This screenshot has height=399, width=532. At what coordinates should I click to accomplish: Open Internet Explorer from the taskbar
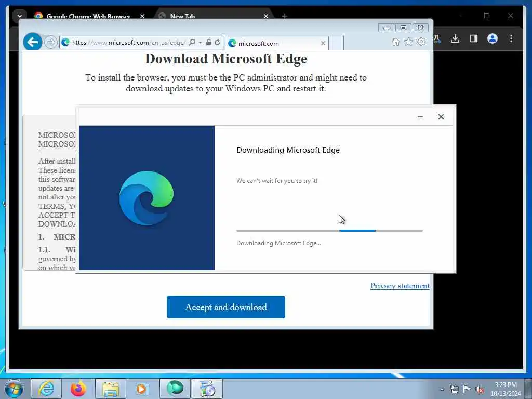click(46, 389)
